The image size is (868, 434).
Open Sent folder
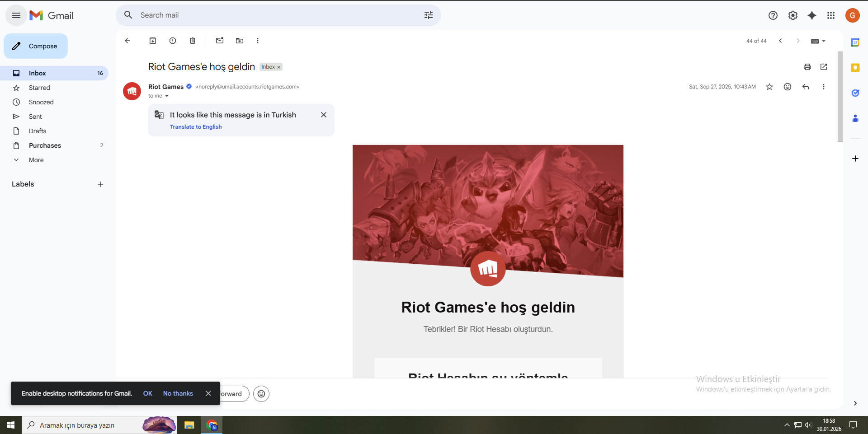pyautogui.click(x=54, y=117)
